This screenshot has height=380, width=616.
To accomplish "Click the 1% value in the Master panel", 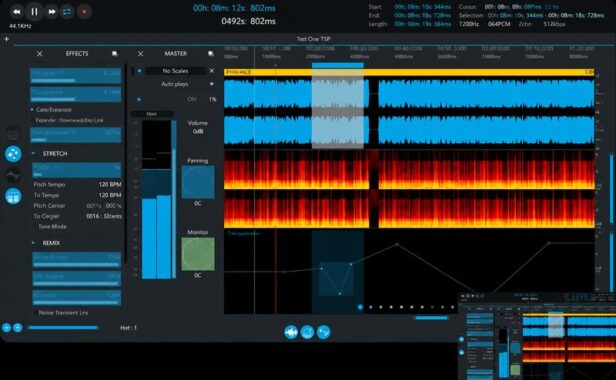I will (x=212, y=99).
